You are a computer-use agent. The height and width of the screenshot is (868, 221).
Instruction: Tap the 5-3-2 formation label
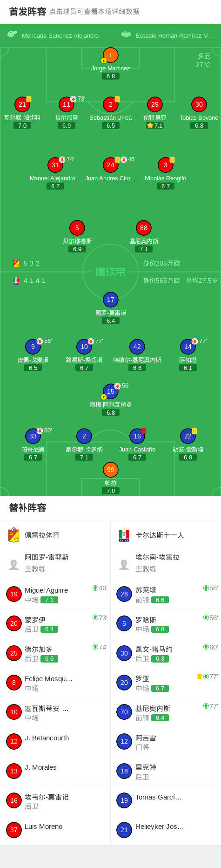point(31,263)
